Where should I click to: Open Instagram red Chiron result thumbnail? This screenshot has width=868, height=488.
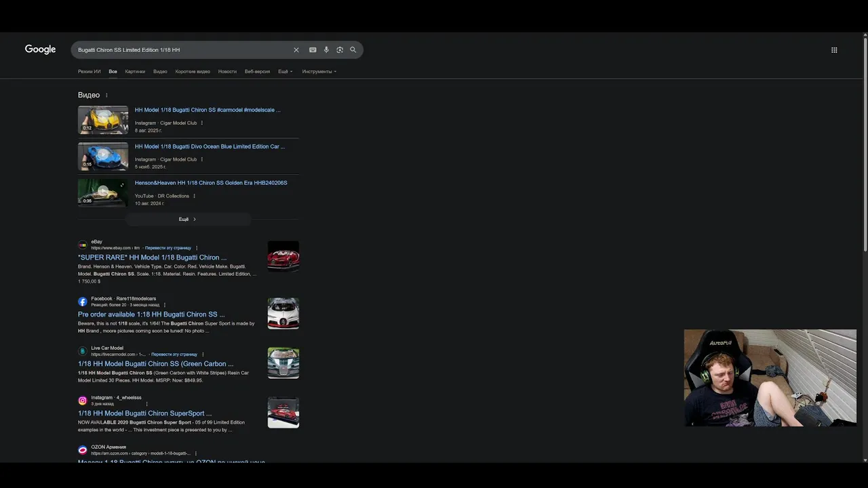pyautogui.click(x=283, y=413)
